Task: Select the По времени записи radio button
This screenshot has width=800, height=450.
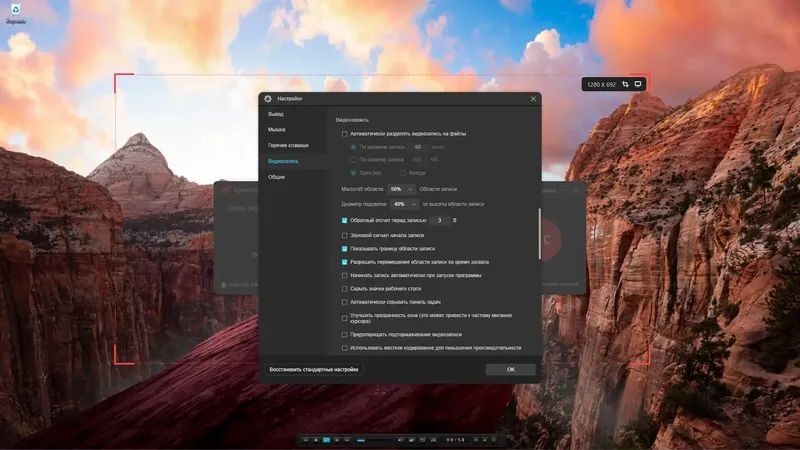Action: [x=353, y=147]
